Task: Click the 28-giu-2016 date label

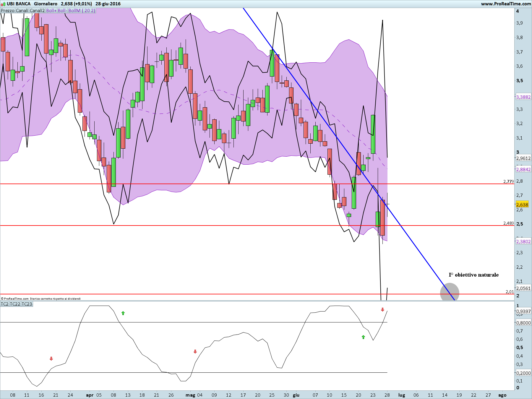Action: tap(108, 4)
